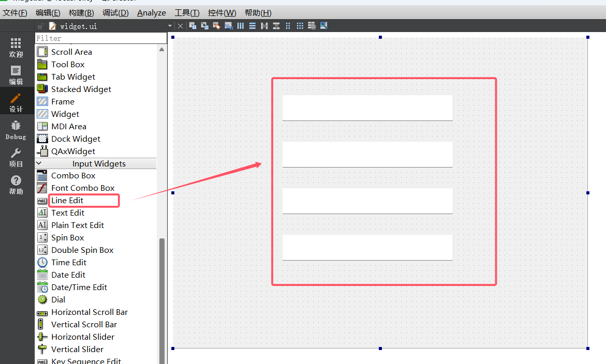Collapse the Input Widgets category

point(39,163)
